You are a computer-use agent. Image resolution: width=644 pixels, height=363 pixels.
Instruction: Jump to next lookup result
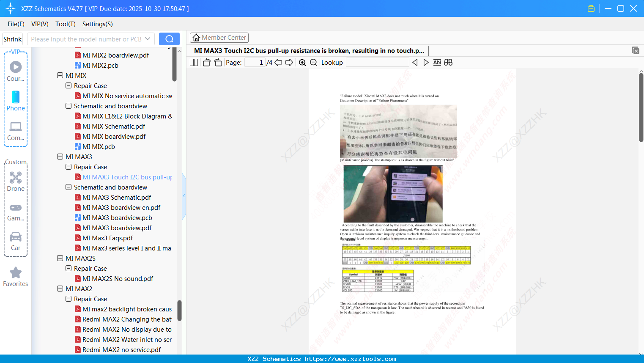point(426,63)
